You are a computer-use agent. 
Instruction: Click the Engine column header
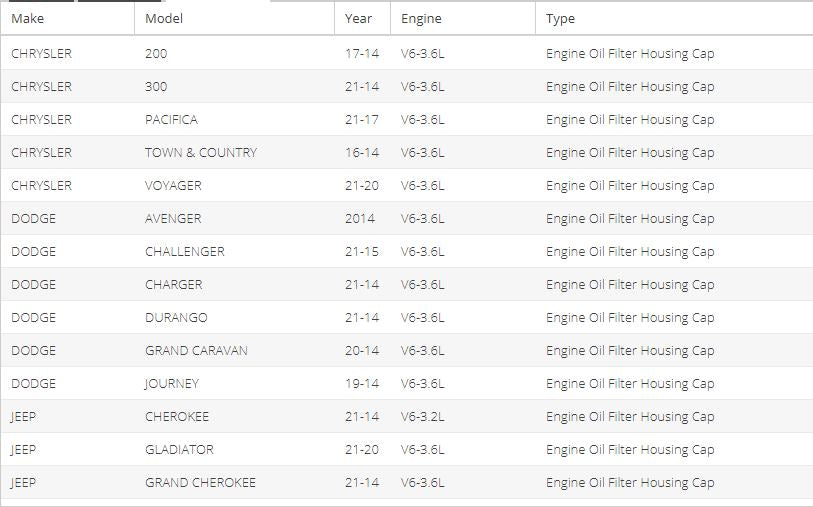[421, 18]
